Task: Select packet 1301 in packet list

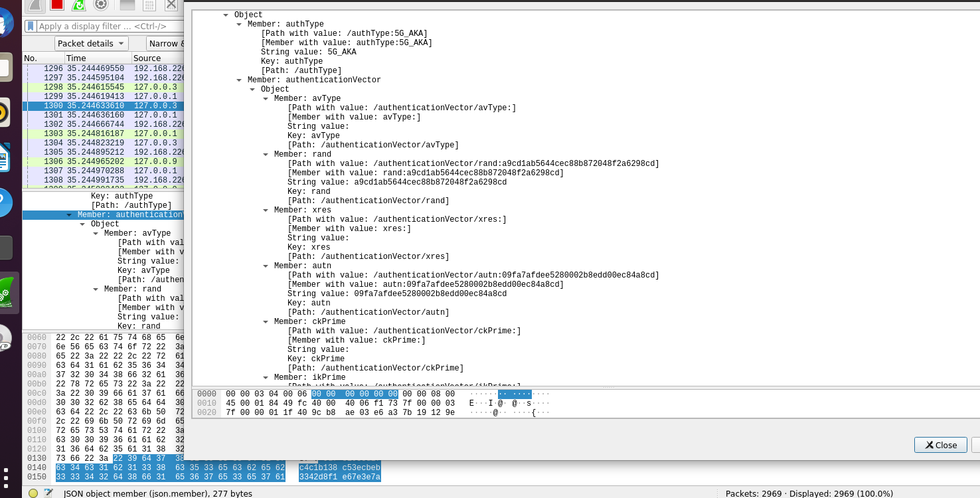Action: coord(104,115)
